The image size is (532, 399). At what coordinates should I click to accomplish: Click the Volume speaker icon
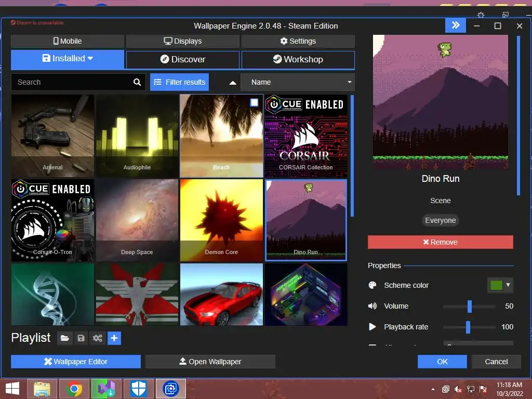[x=373, y=306]
